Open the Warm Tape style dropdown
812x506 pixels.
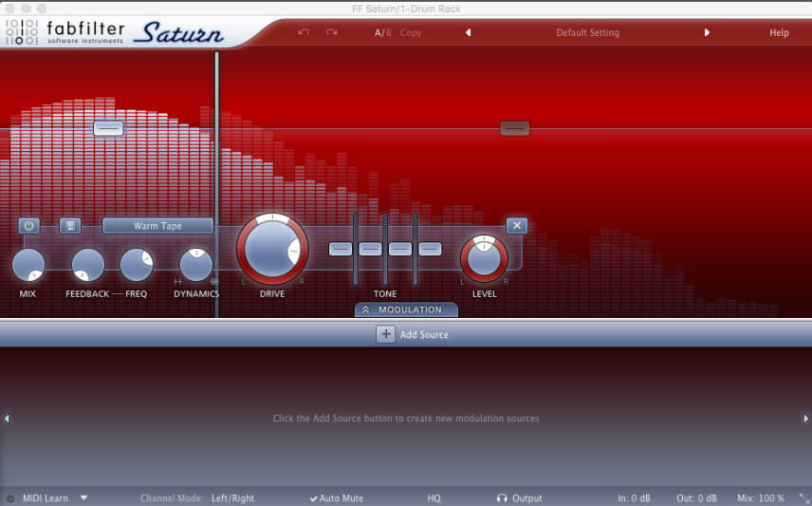(157, 226)
